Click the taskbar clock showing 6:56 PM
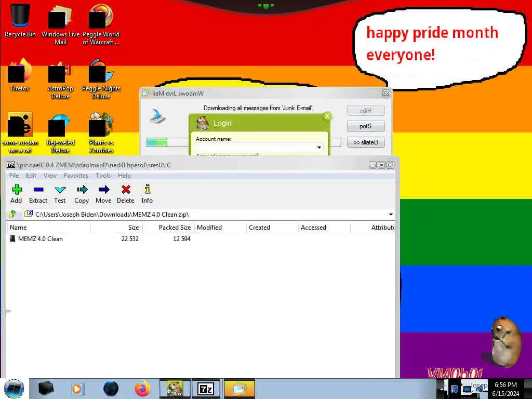 point(506,389)
